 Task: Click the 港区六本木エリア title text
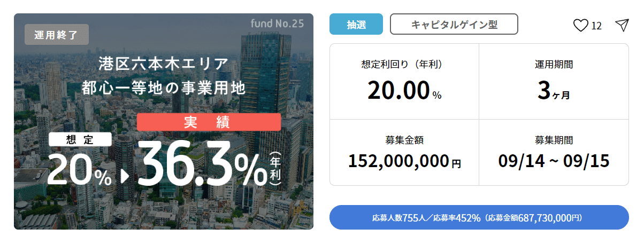pyautogui.click(x=164, y=64)
